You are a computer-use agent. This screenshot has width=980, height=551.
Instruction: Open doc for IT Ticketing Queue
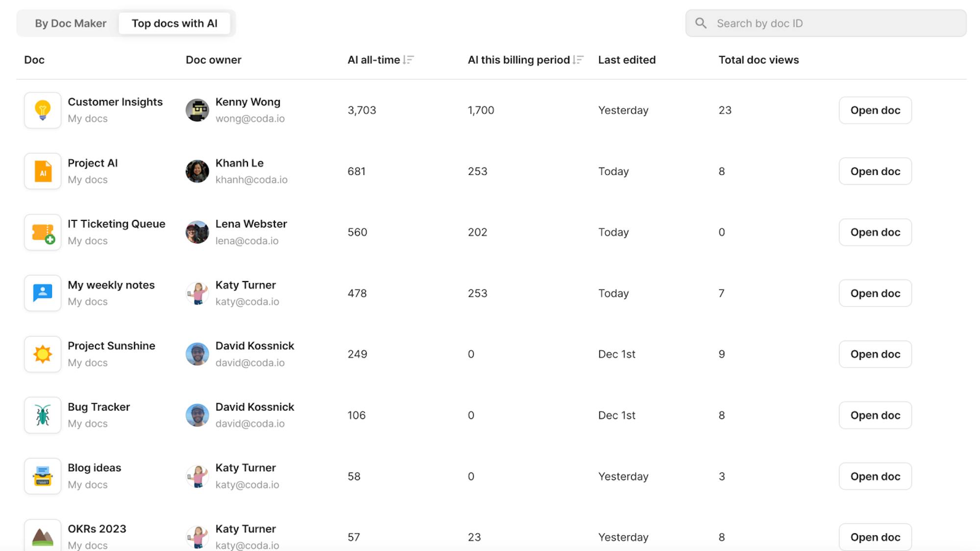pyautogui.click(x=875, y=232)
